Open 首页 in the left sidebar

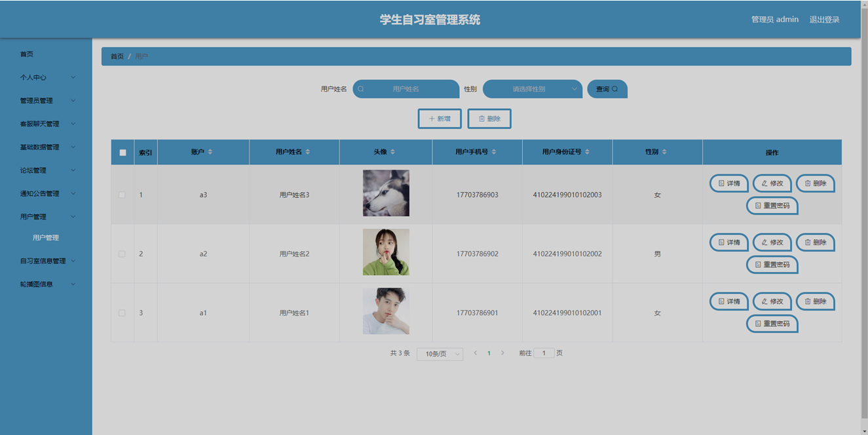pyautogui.click(x=27, y=54)
